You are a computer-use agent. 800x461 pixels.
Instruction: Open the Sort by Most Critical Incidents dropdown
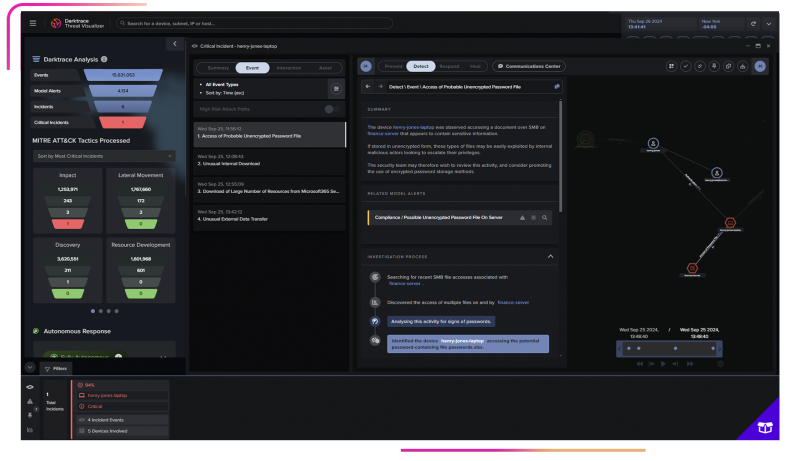[x=103, y=156]
